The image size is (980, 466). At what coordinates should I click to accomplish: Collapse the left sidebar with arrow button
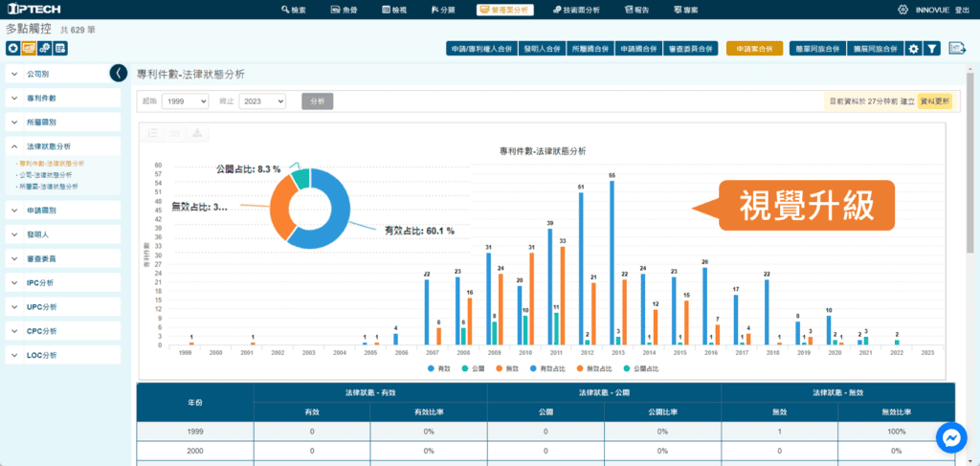coord(118,73)
